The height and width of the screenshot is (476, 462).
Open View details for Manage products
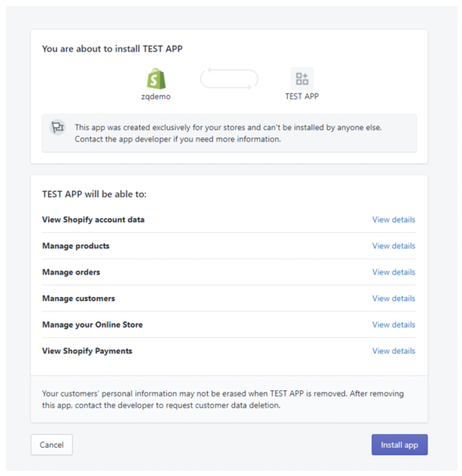coord(393,246)
